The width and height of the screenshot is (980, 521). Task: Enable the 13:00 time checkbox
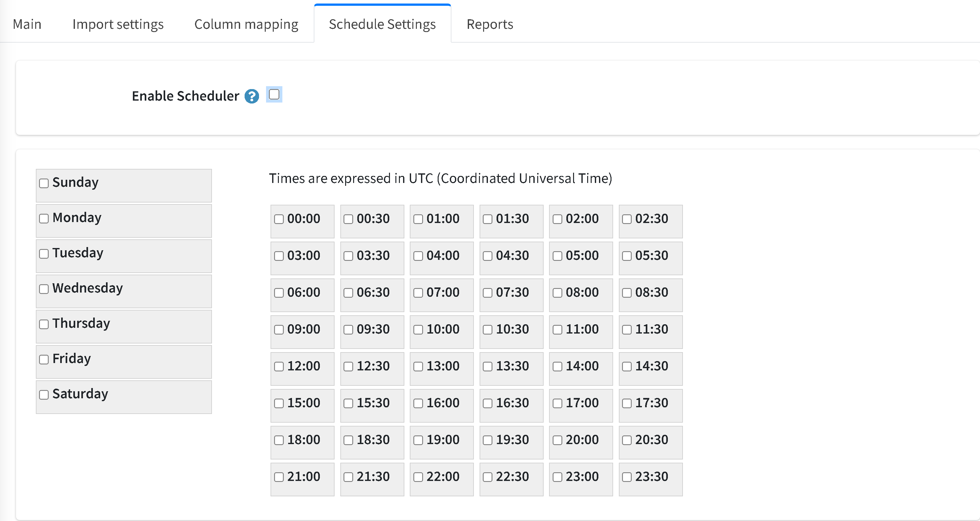tap(418, 367)
